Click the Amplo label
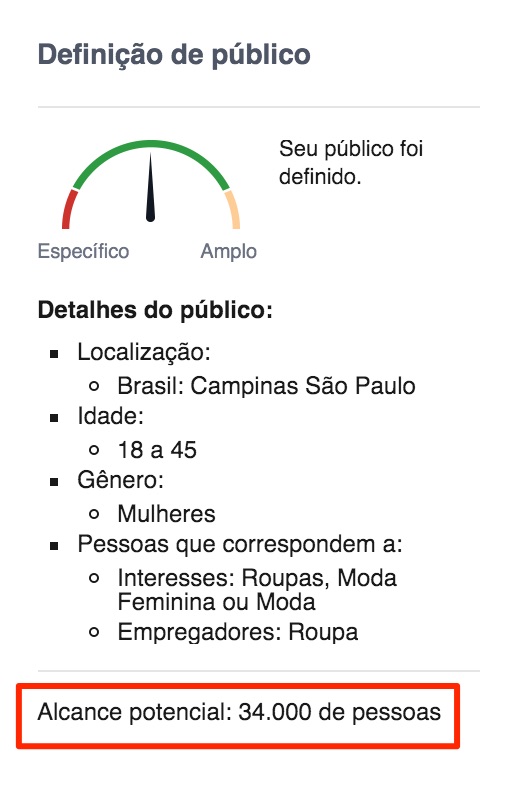Viewport: 508px width, 794px height. coord(228,251)
